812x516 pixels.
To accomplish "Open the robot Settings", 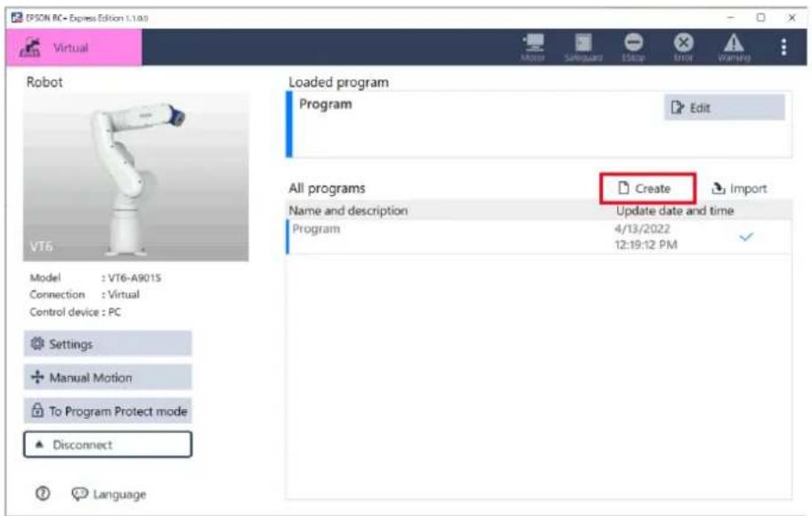I will point(108,344).
